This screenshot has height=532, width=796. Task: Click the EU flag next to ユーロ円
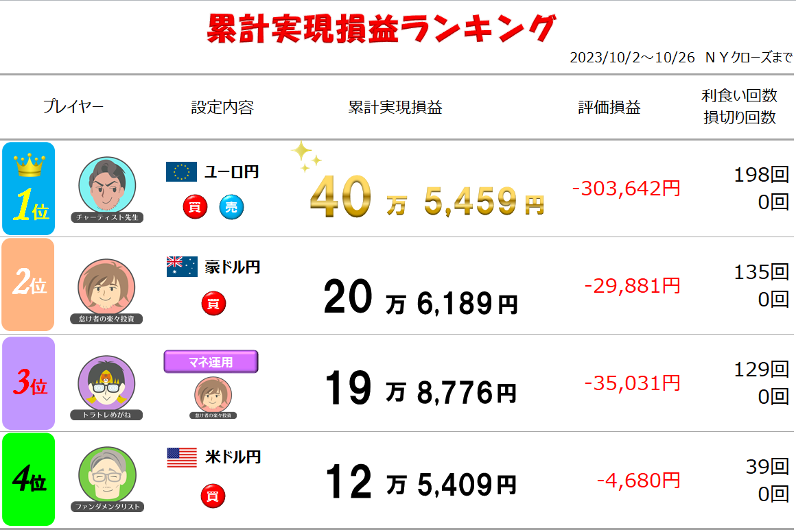click(181, 171)
